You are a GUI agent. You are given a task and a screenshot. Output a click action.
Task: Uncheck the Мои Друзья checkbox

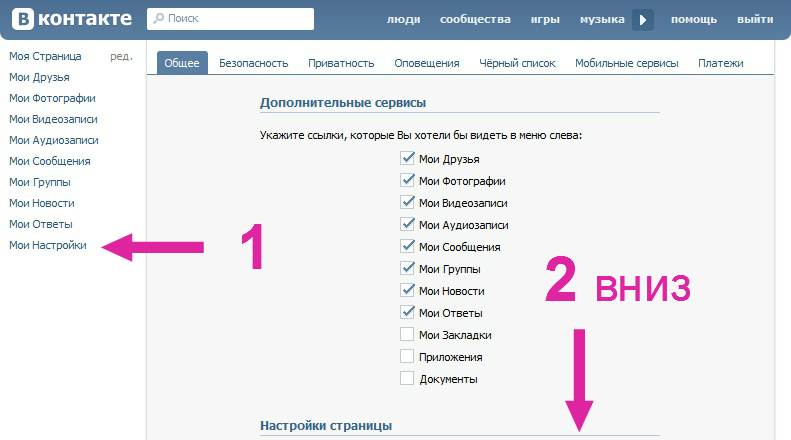(407, 158)
